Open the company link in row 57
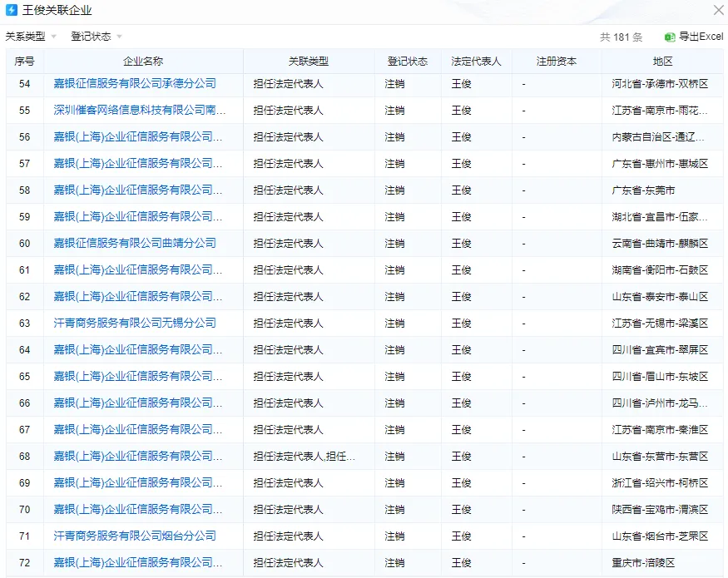The width and height of the screenshot is (728, 578). 138,163
